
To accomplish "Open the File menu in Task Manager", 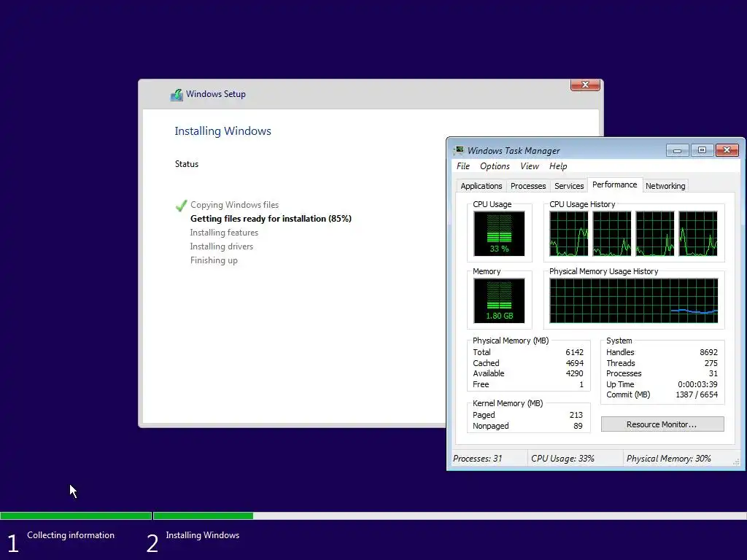I will pos(463,166).
